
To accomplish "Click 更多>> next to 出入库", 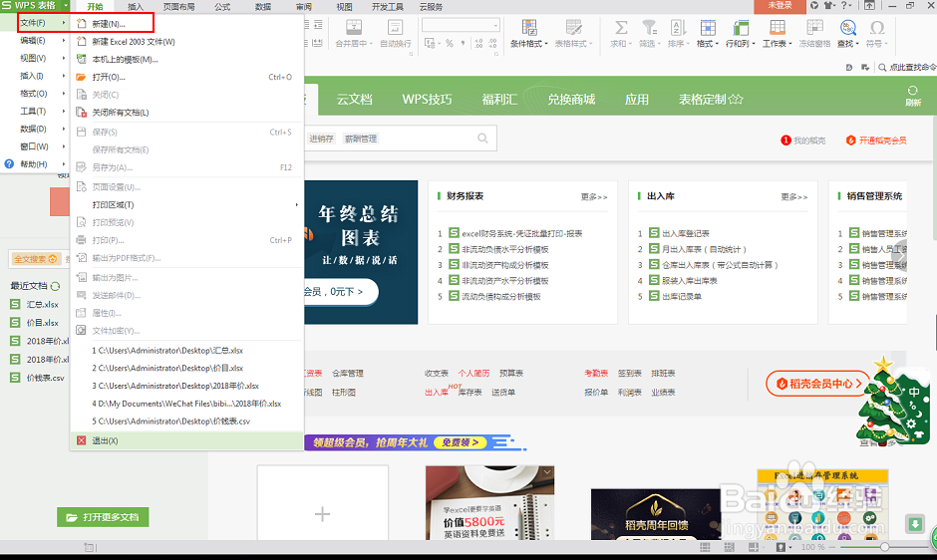I will 794,196.
